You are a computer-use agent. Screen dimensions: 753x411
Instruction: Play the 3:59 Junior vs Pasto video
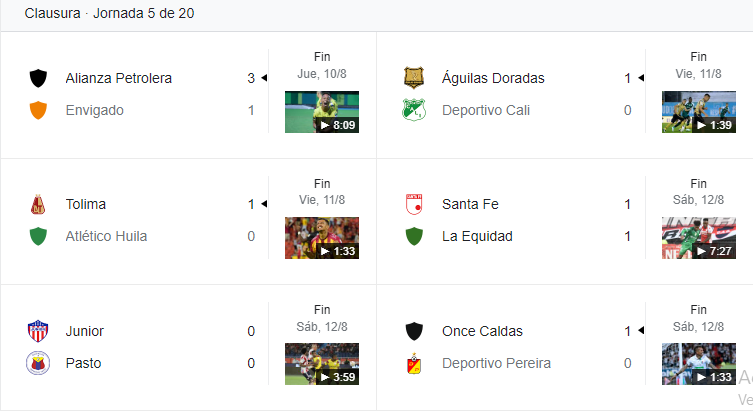[321, 364]
